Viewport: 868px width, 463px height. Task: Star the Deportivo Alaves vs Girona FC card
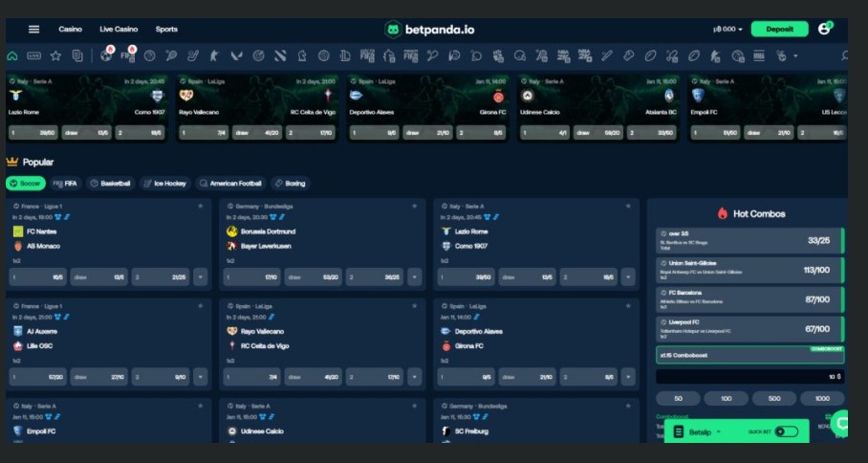[x=628, y=306]
